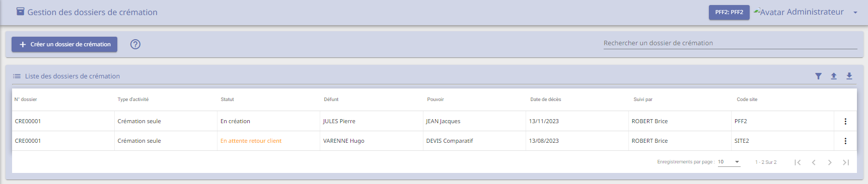Image resolution: width=868 pixels, height=184 pixels.
Task: Click the PFF2: PFF2 button
Action: pos(729,13)
